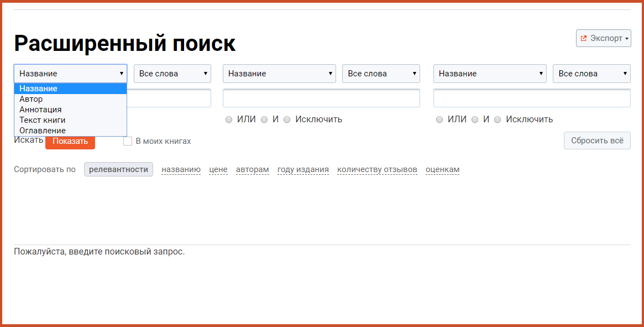Sort results by году издания

point(303,169)
